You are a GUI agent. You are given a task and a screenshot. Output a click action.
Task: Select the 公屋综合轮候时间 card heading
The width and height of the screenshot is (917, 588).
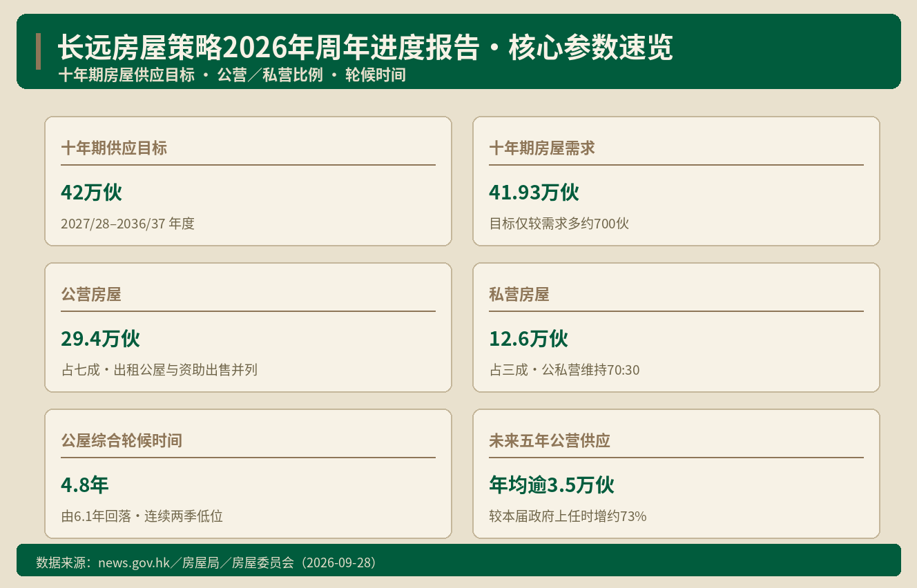[122, 440]
